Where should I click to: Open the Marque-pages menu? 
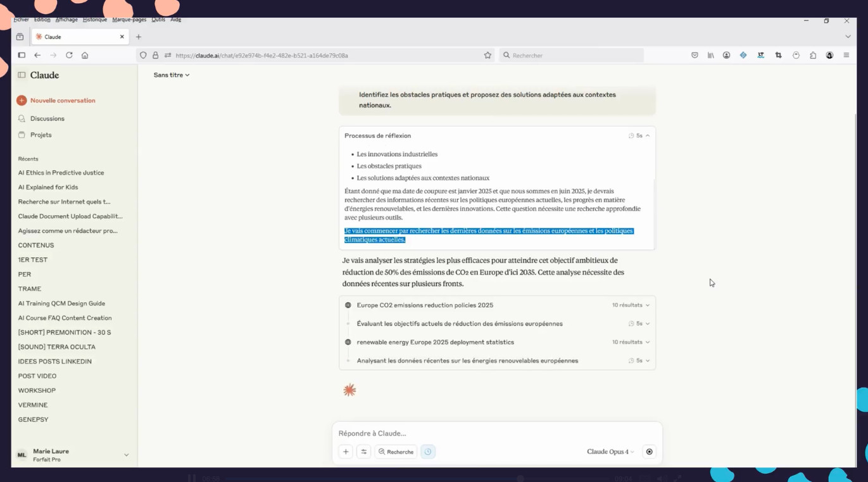(x=129, y=20)
